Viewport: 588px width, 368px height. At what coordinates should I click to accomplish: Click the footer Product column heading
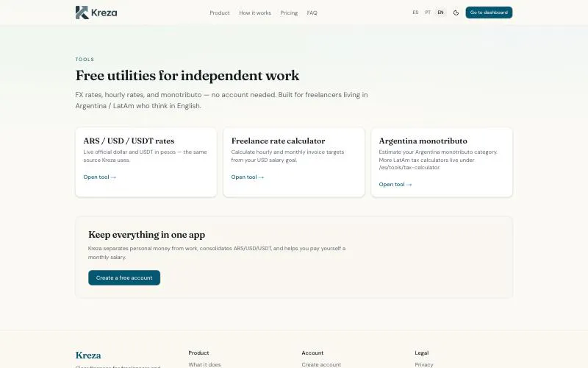[198, 353]
